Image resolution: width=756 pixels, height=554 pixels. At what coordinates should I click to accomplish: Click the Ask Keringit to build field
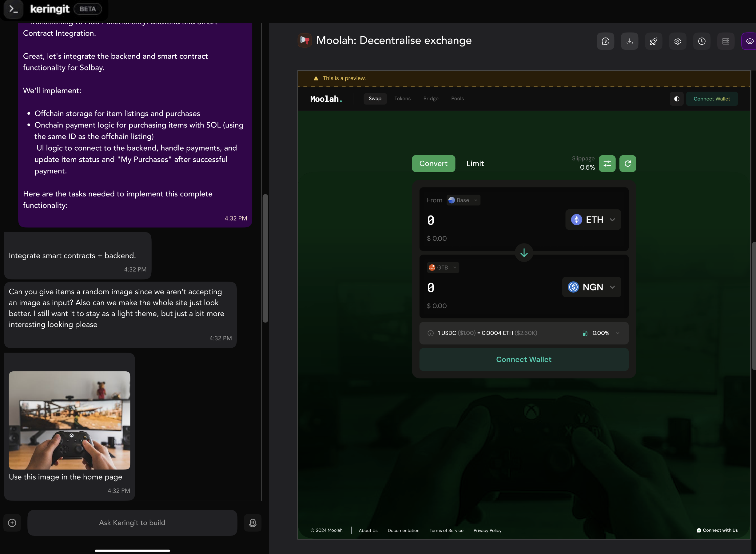coord(132,523)
